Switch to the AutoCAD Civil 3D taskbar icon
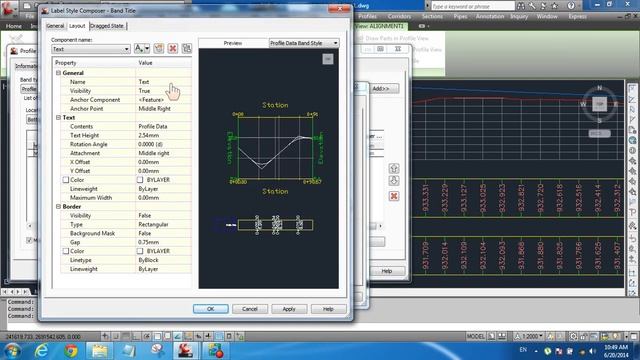 pos(185,351)
